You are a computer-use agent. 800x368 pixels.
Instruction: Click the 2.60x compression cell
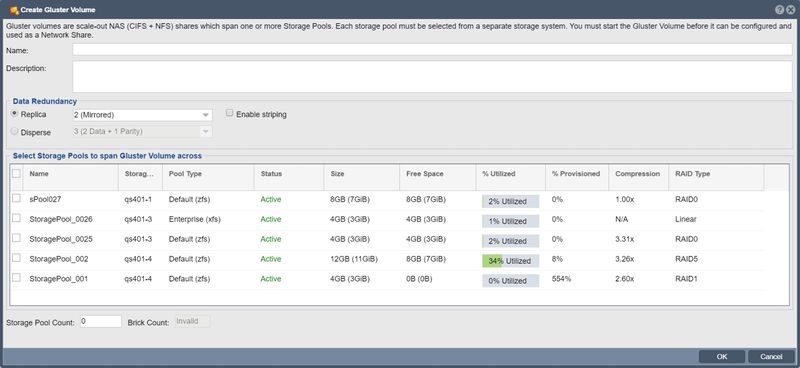[624, 279]
